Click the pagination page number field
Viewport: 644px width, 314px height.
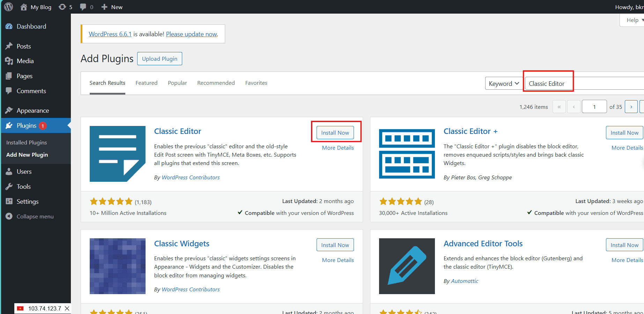tap(594, 106)
